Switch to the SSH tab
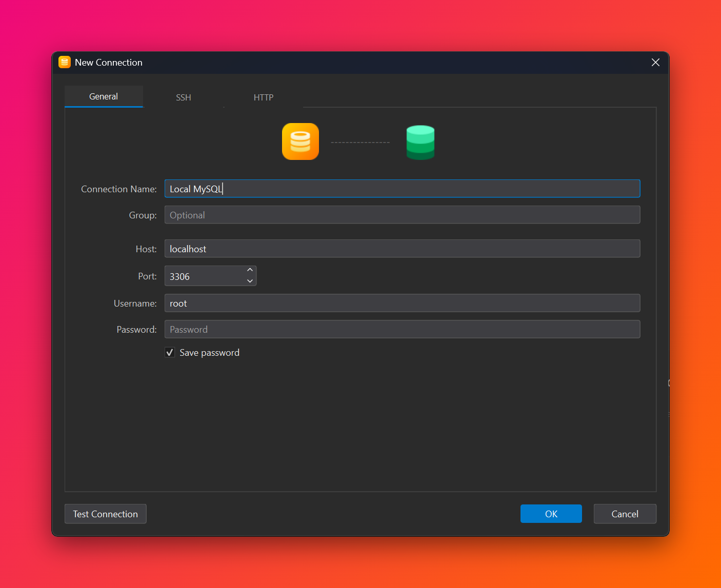The height and width of the screenshot is (588, 721). (x=184, y=97)
